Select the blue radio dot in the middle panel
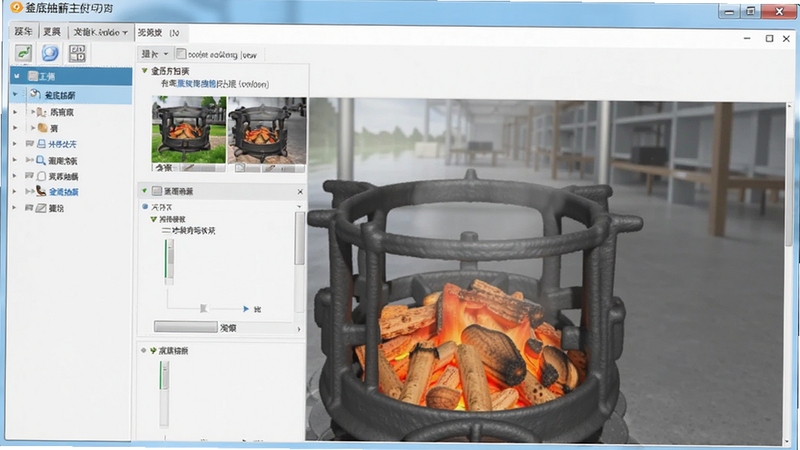The width and height of the screenshot is (800, 450). coord(145,207)
